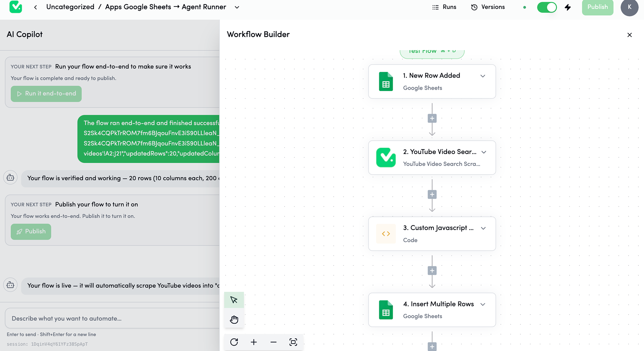The width and height of the screenshot is (644, 351).
Task: Click the session ID text
Action: (x=47, y=344)
